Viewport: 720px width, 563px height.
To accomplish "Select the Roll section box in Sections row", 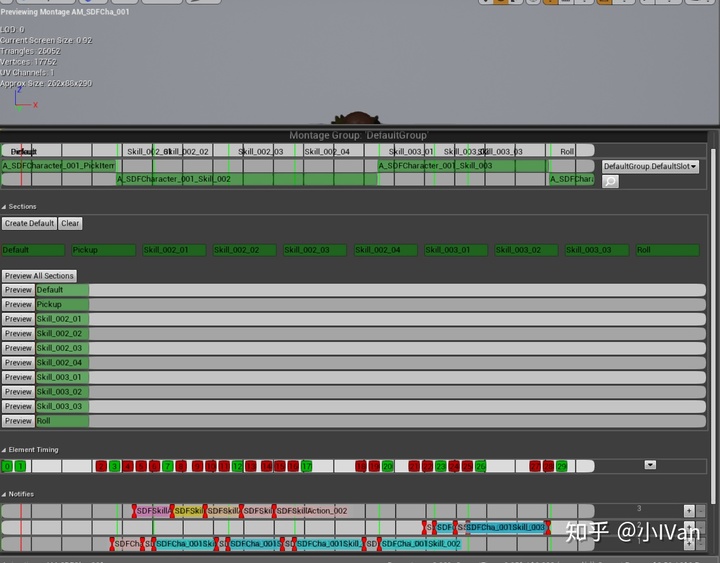I will click(x=668, y=250).
